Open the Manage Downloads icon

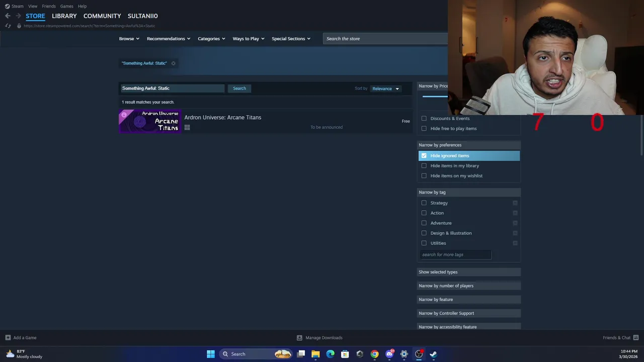click(299, 338)
